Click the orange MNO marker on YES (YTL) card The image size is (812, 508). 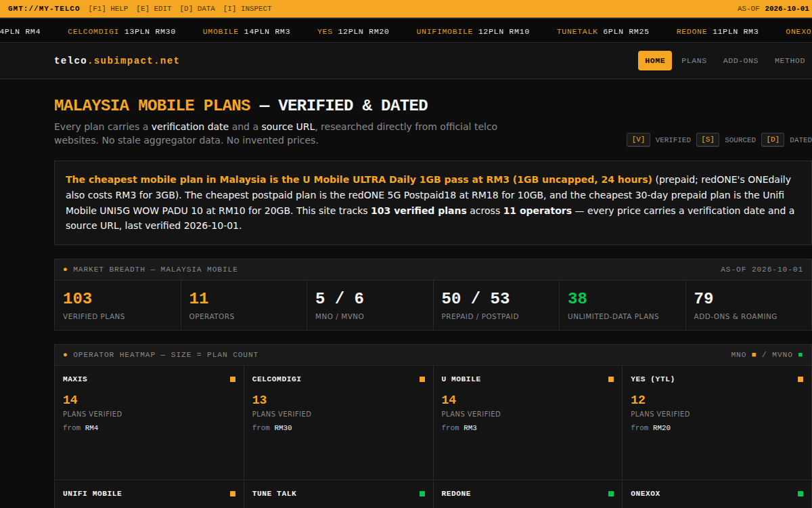pos(800,379)
